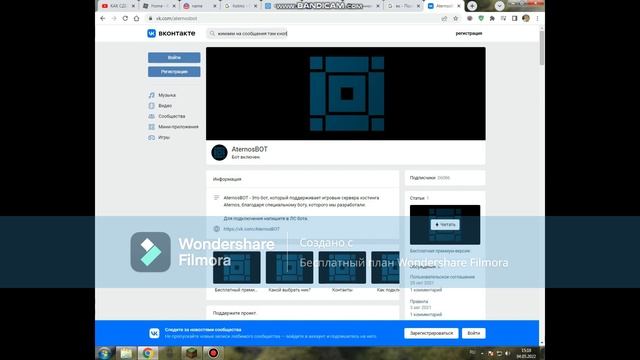Click the taskbar clock
Viewport: 640px width, 360px height.
(526, 353)
